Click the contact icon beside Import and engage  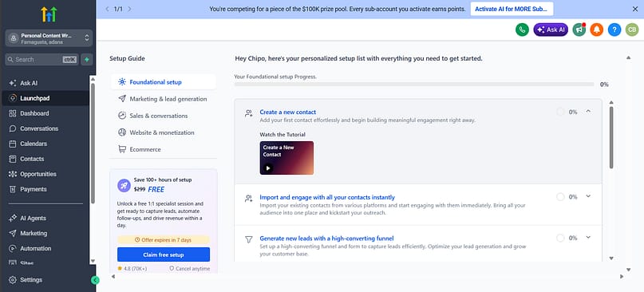click(x=248, y=199)
